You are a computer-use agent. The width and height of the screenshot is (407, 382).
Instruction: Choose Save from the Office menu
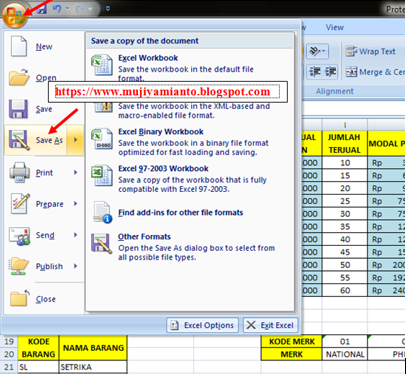coord(44,109)
